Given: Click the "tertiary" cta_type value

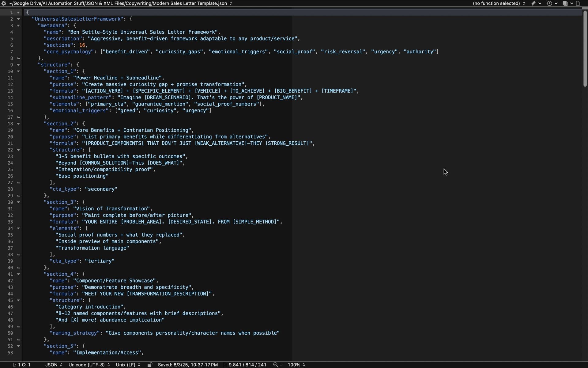Looking at the screenshot, I should pyautogui.click(x=100, y=261).
